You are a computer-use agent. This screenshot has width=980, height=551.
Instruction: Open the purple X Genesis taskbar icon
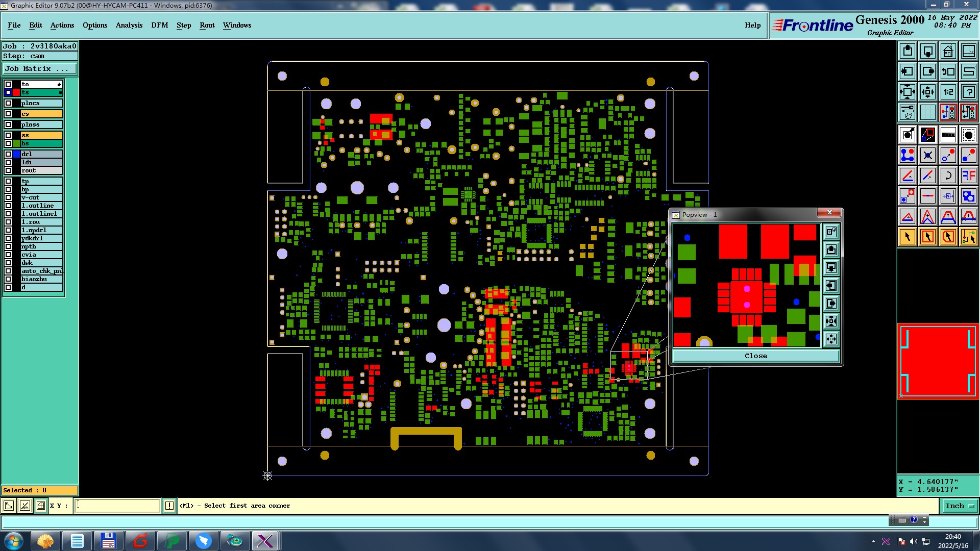(x=265, y=541)
